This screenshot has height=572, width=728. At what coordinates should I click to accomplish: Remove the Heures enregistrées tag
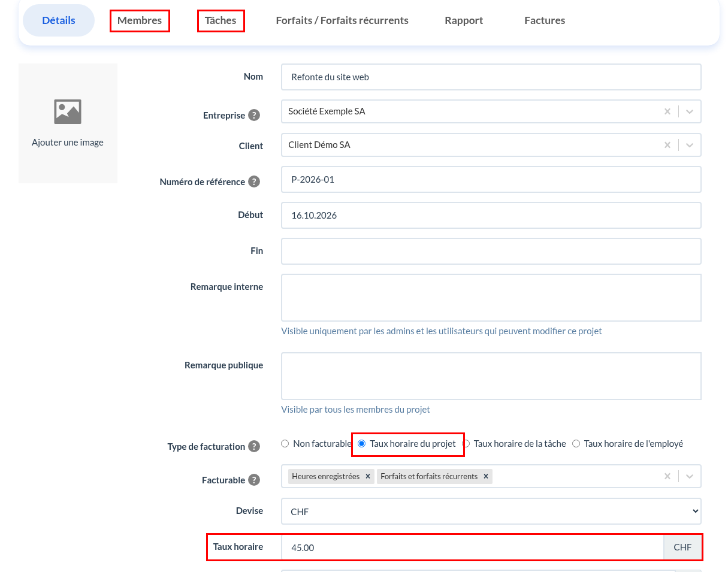pos(368,476)
